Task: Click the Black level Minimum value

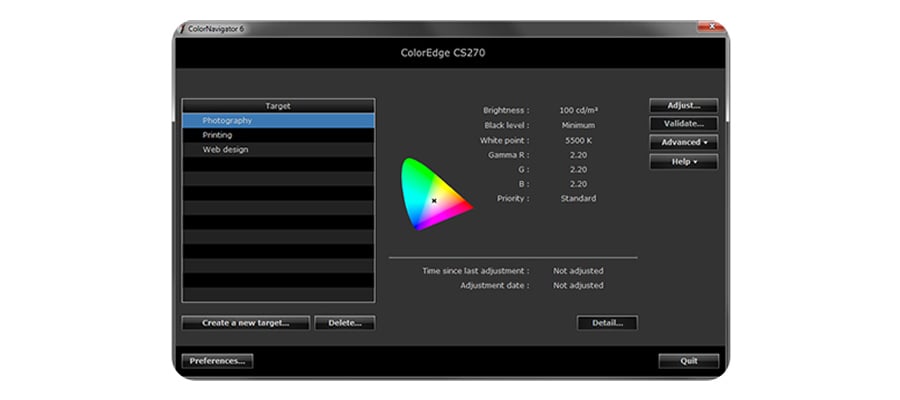Action: pos(579,125)
